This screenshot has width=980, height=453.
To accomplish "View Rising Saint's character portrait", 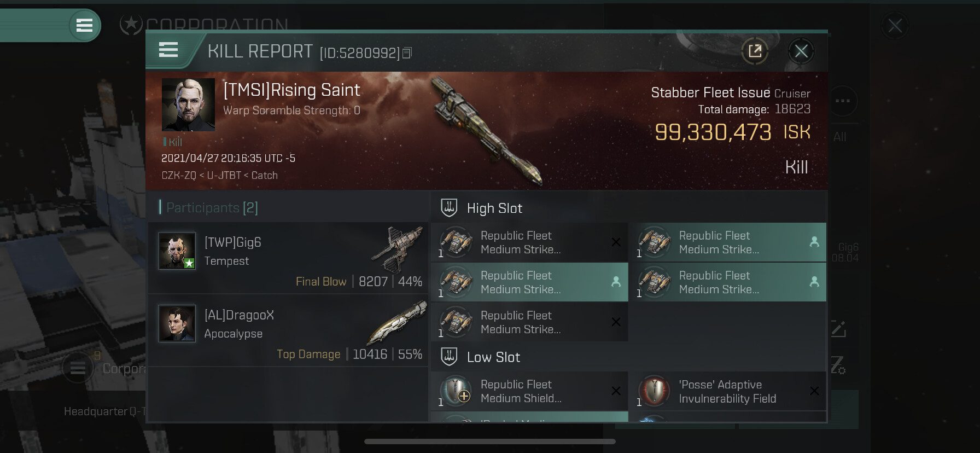I will [x=188, y=104].
